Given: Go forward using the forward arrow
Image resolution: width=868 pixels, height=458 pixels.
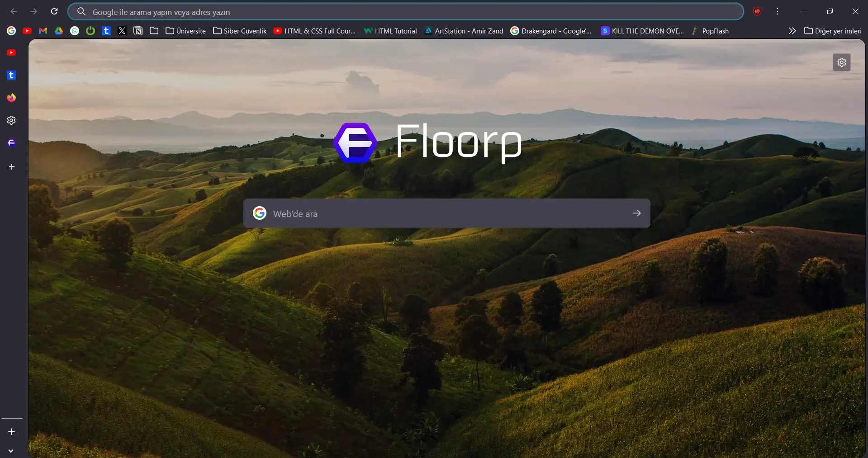Looking at the screenshot, I should click(x=34, y=11).
